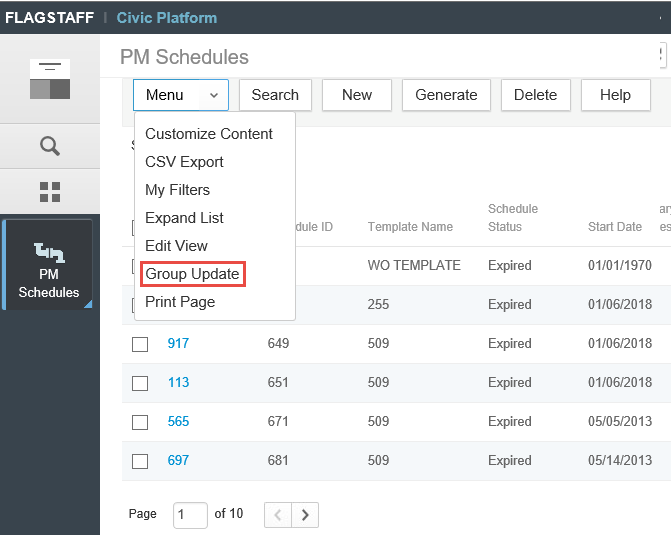The image size is (671, 535).
Task: Choose Expand List in the menu
Action: pos(184,218)
